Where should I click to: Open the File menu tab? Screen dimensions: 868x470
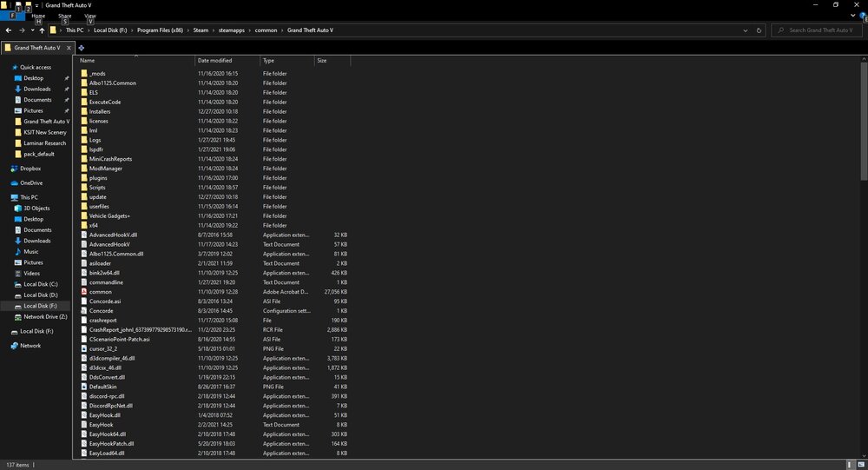pos(12,17)
